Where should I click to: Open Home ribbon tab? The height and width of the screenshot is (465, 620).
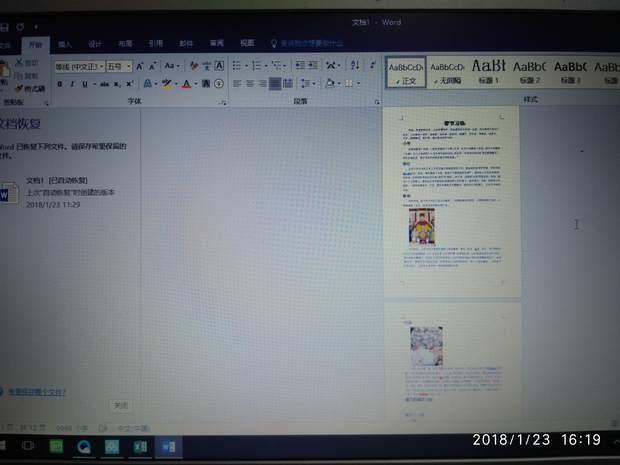pyautogui.click(x=36, y=44)
